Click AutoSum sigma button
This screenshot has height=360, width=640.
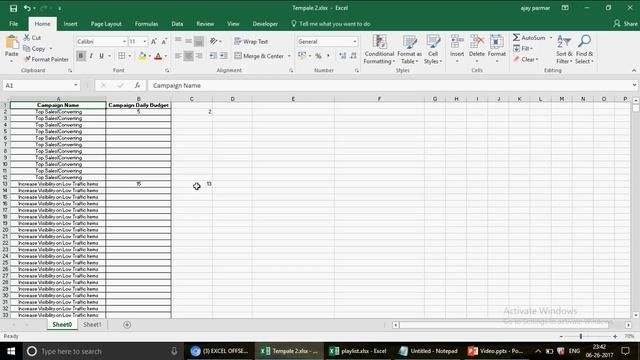point(529,38)
